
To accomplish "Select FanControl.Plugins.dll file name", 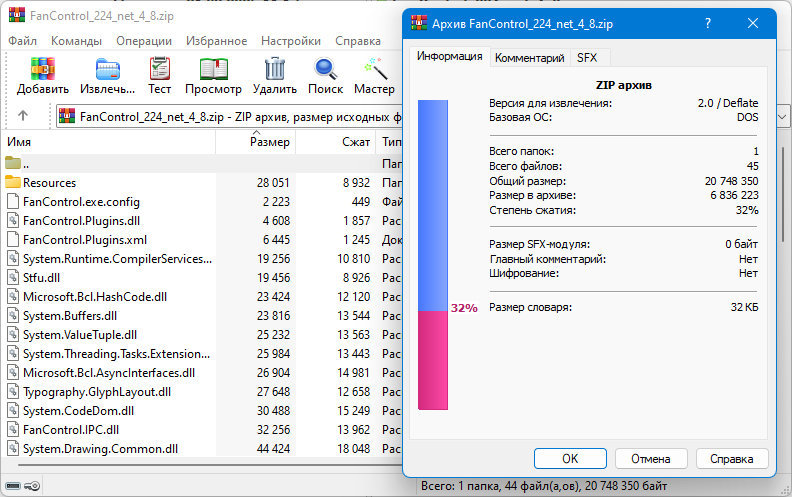I will point(81,221).
